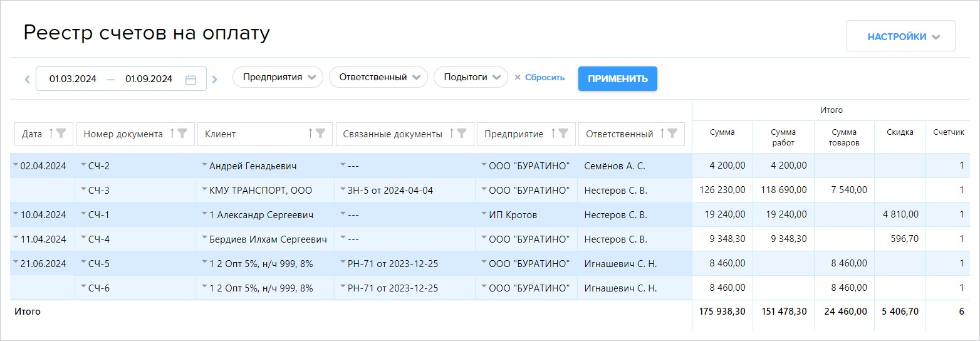The width and height of the screenshot is (980, 341).
Task: Open linked document ЗН-5 от 2024-04-04
Action: tap(390, 191)
